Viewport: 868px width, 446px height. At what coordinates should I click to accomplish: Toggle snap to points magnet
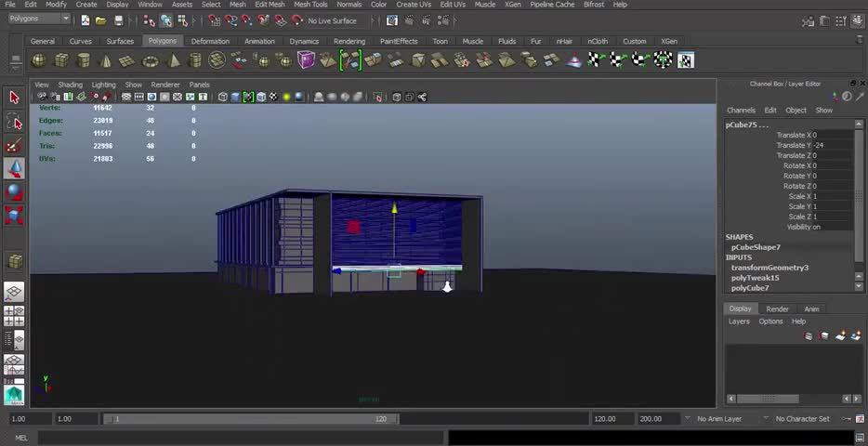coord(247,21)
